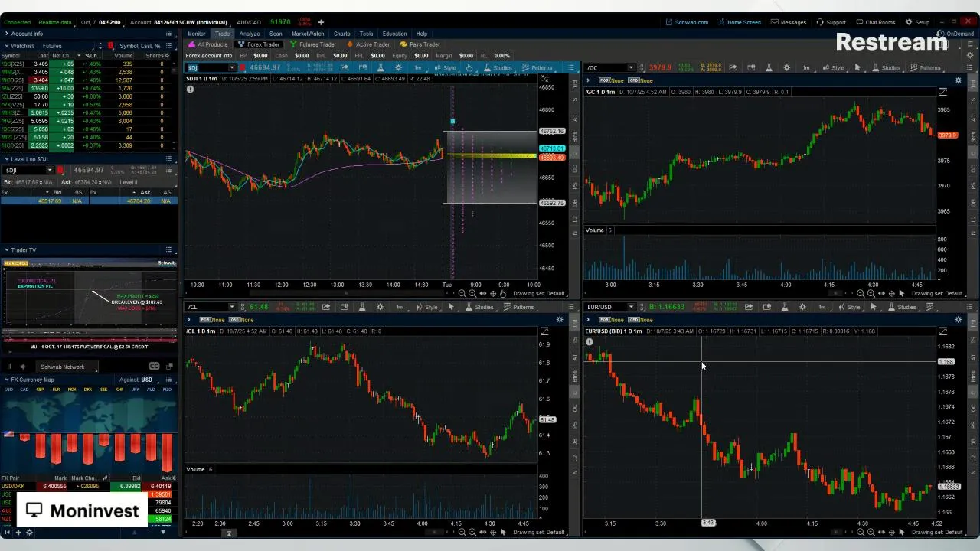Select the Active Trader sub-tab
Screen dimensions: 980x551
pos(368,44)
